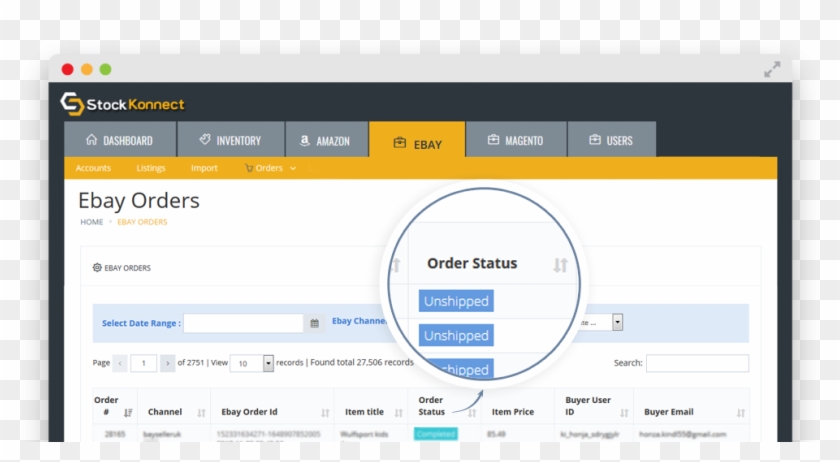
Task: Click into the Search field
Action: [697, 363]
